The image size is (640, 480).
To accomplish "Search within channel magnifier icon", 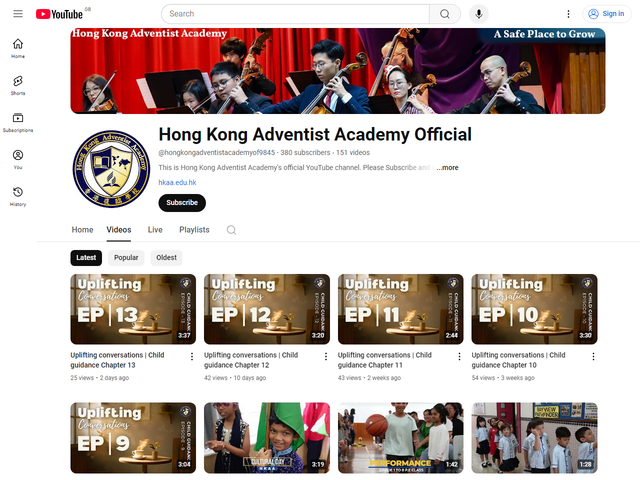I will (232, 230).
